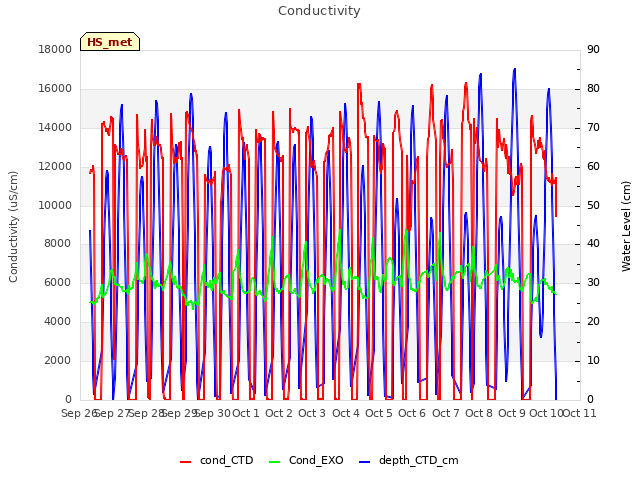Click the Oct 5 date tick label
The height and width of the screenshot is (480, 640).
click(x=379, y=413)
